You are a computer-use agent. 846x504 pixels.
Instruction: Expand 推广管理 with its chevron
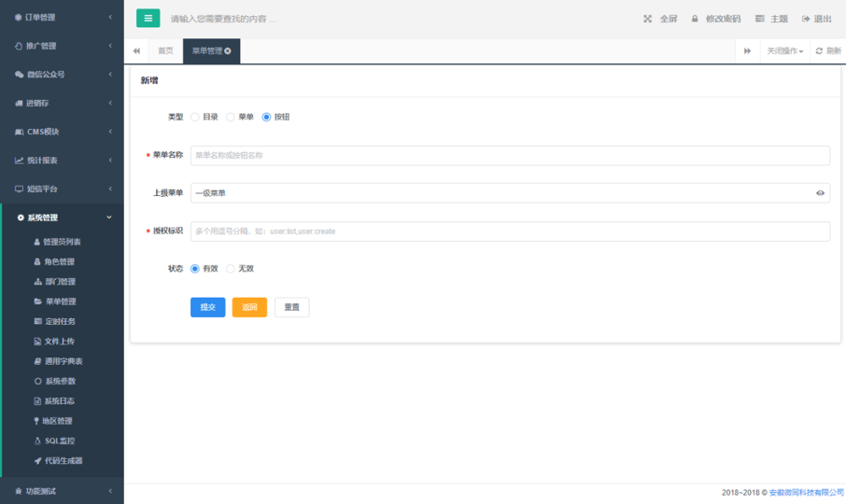pos(110,46)
